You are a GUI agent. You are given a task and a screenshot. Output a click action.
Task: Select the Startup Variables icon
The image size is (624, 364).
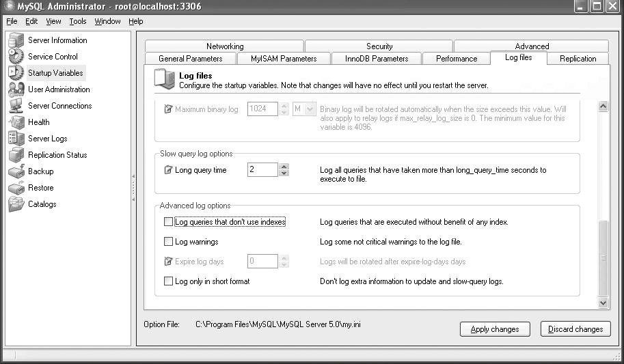16,73
